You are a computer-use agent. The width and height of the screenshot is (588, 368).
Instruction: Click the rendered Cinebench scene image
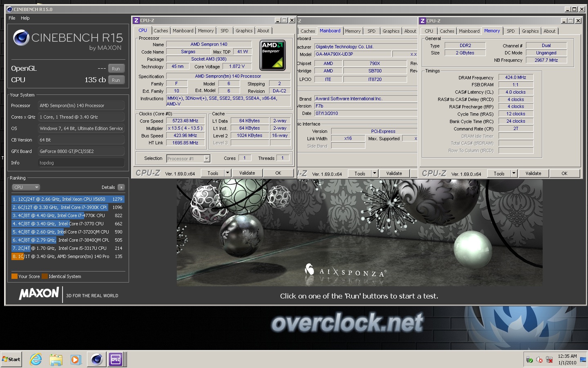pos(359,233)
